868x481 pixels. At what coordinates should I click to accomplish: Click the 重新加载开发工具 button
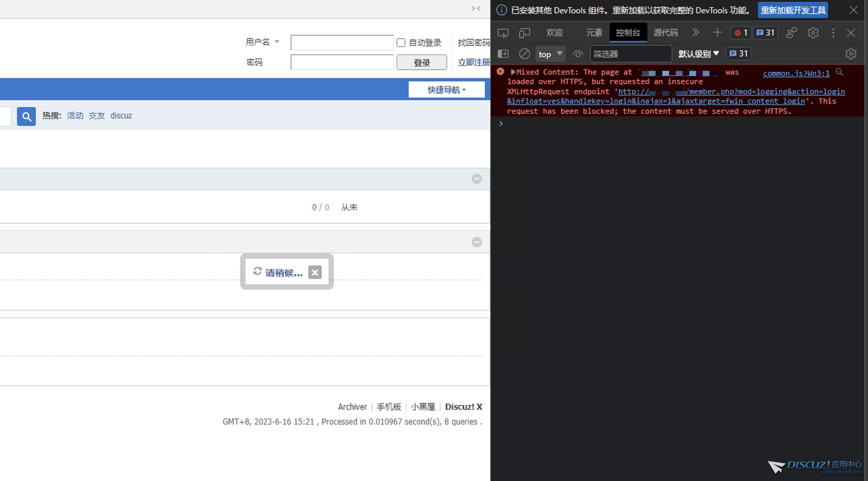[792, 10]
